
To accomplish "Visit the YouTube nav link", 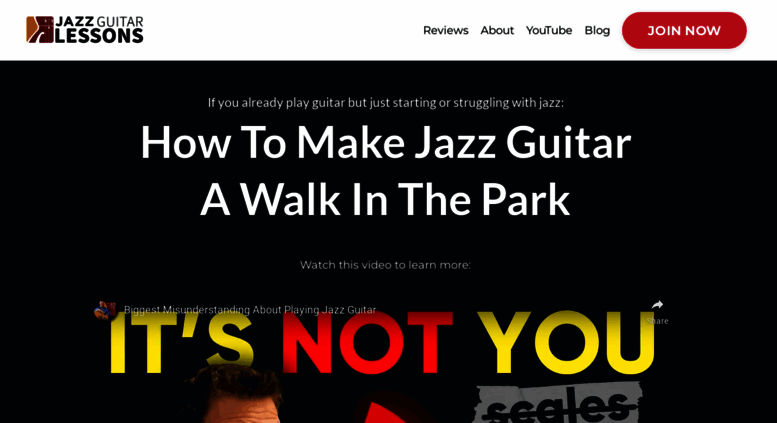I will tap(549, 30).
